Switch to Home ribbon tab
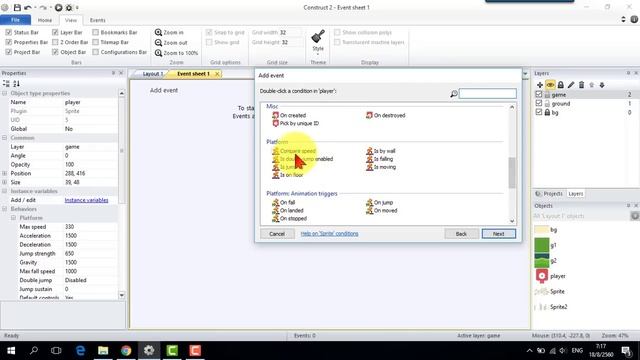This screenshot has width=640, height=360. tap(45, 20)
